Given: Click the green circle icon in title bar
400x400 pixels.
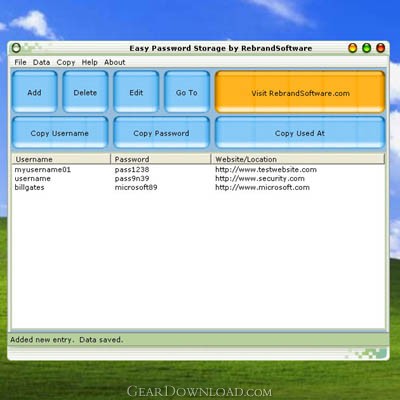Looking at the screenshot, I should click(16, 48).
